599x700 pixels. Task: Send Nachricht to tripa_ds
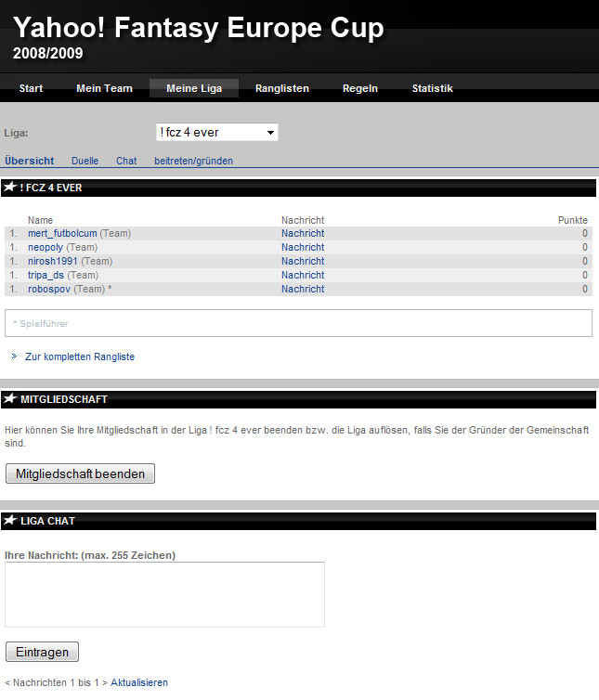coord(303,275)
